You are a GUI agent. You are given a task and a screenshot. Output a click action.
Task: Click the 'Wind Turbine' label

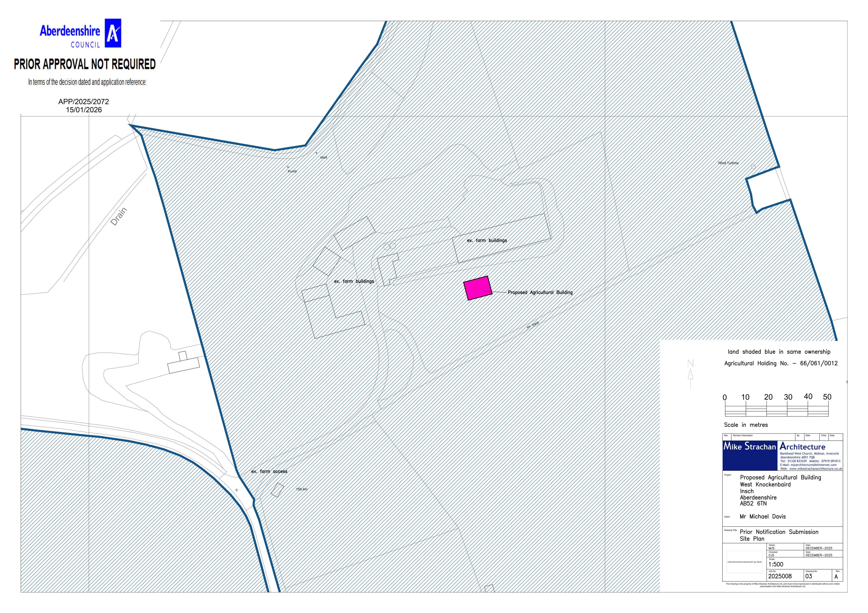[728, 163]
